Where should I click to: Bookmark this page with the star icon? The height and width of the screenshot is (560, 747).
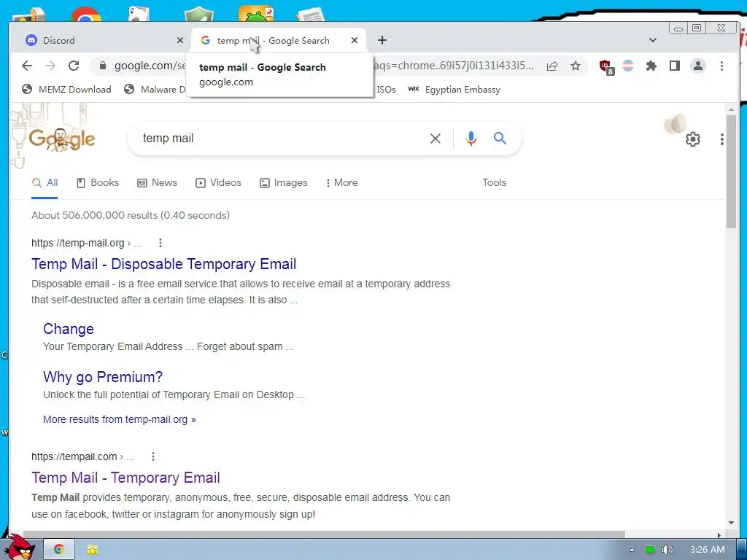(576, 66)
